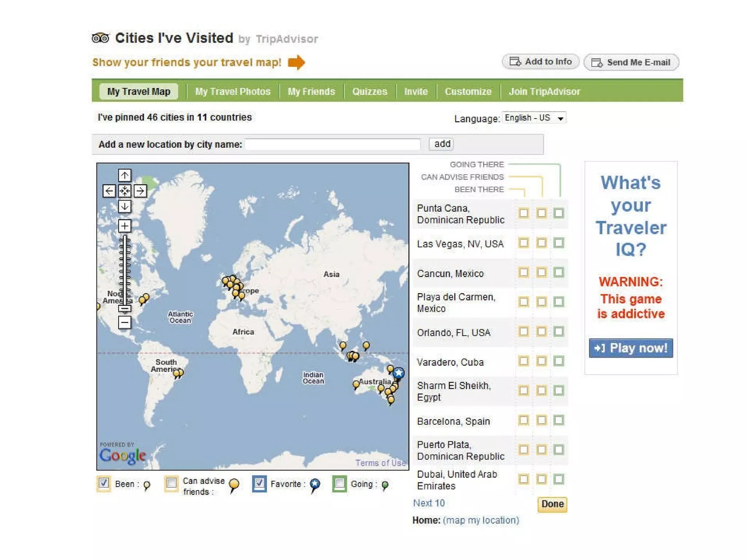Pan the map left with arrow
Image resolution: width=747 pixels, height=560 pixels.
tap(109, 191)
